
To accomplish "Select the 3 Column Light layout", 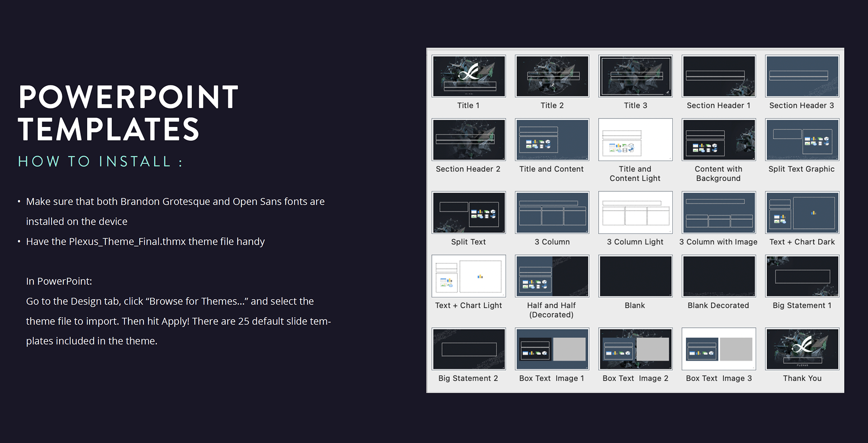I will (x=635, y=212).
